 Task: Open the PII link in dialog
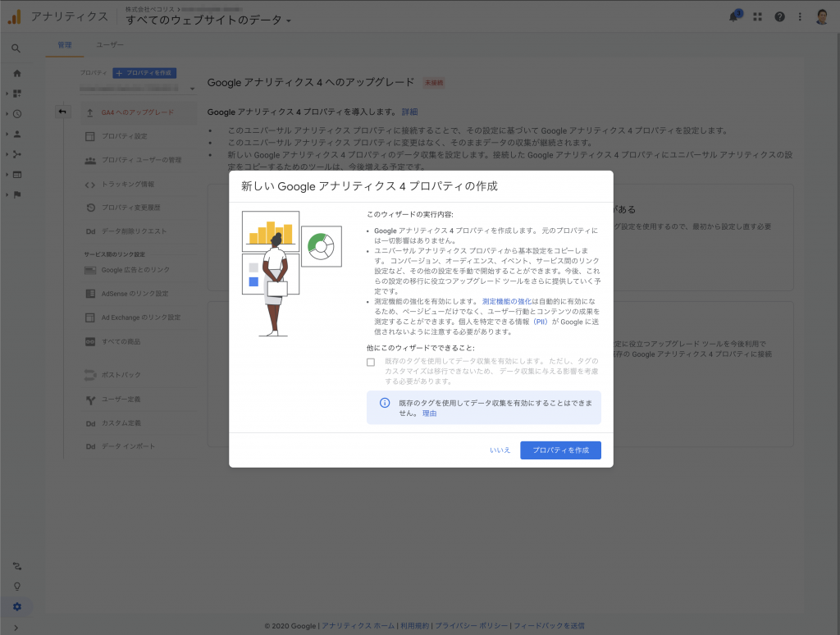(541, 322)
